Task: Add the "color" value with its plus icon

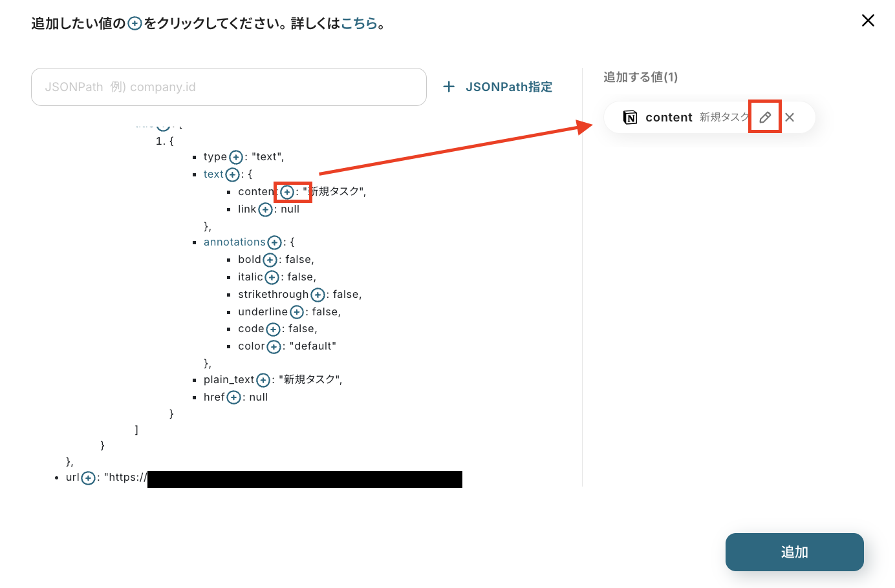Action: click(x=274, y=347)
